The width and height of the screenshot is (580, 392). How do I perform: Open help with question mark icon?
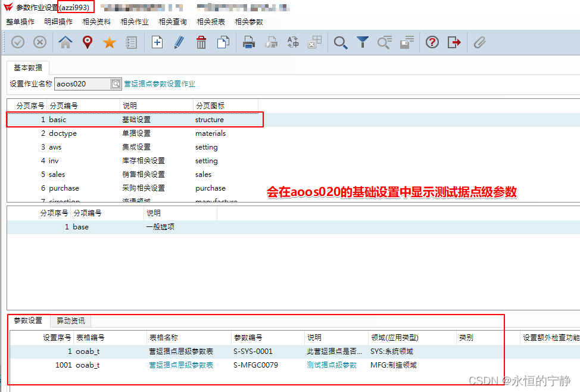click(432, 42)
